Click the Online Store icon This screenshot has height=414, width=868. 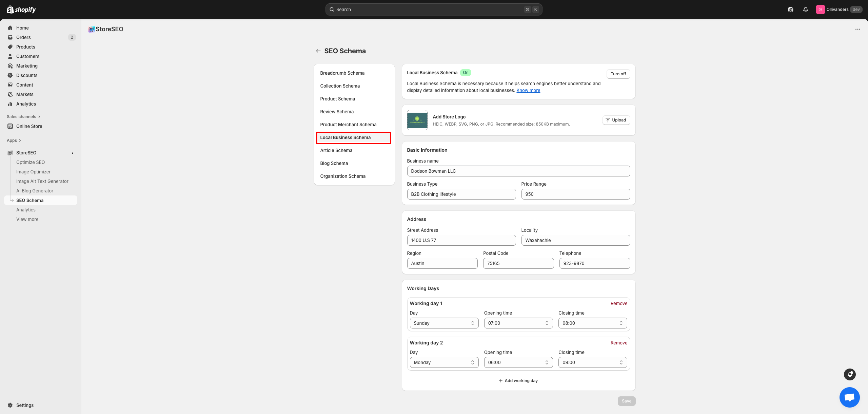pyautogui.click(x=11, y=126)
